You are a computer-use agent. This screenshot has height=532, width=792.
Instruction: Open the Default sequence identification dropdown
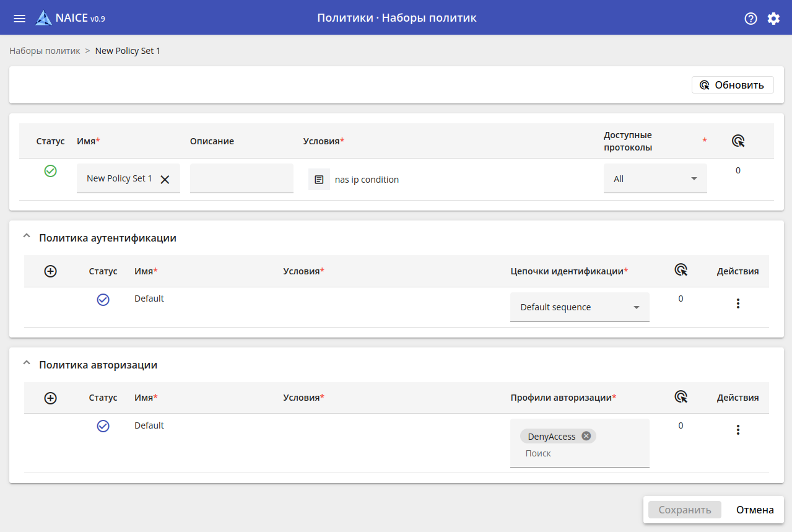(x=579, y=307)
